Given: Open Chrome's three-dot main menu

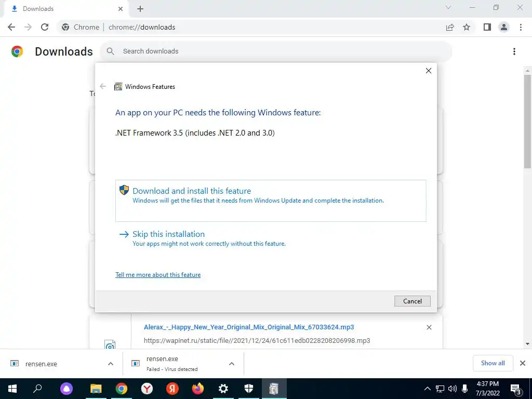Looking at the screenshot, I should [521, 27].
